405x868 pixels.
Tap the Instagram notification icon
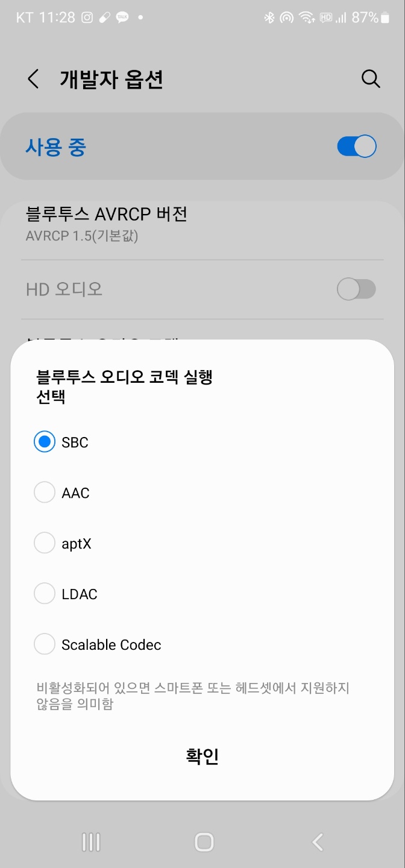click(87, 18)
